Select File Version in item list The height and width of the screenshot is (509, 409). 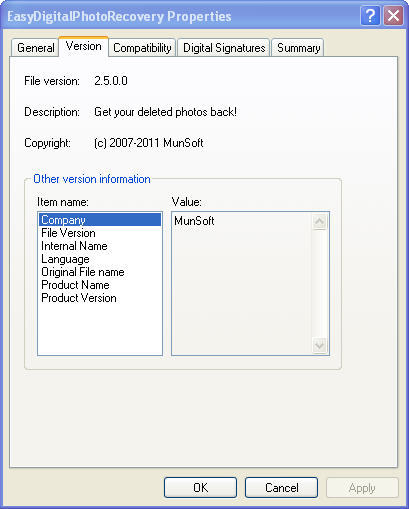(x=100, y=233)
